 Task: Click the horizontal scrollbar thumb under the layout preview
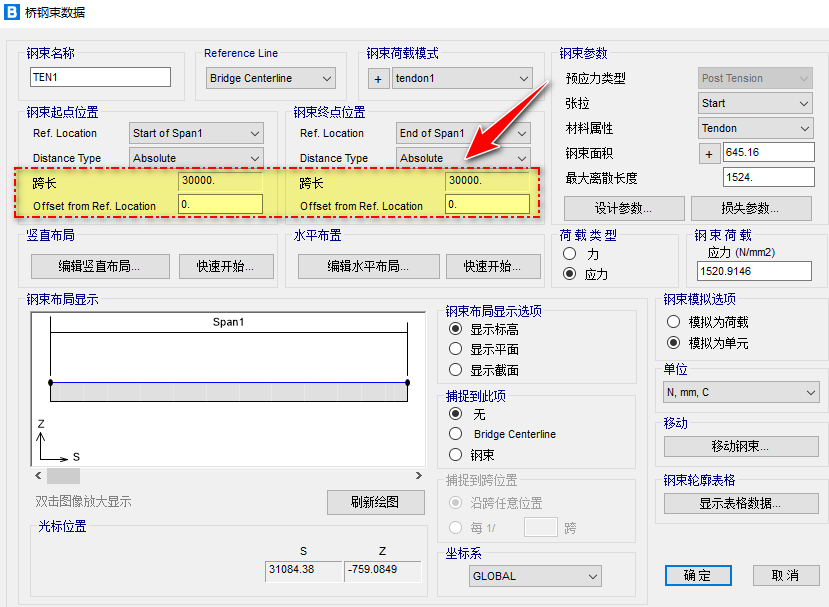click(x=63, y=476)
